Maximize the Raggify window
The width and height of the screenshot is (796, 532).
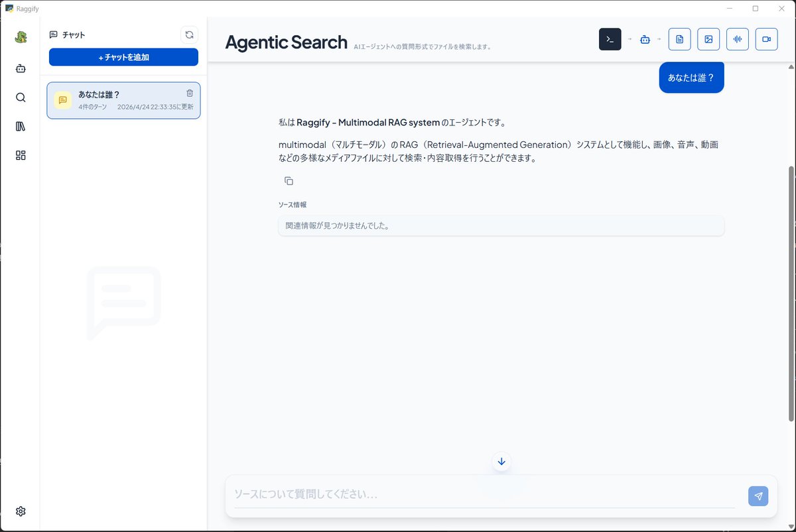point(756,8)
